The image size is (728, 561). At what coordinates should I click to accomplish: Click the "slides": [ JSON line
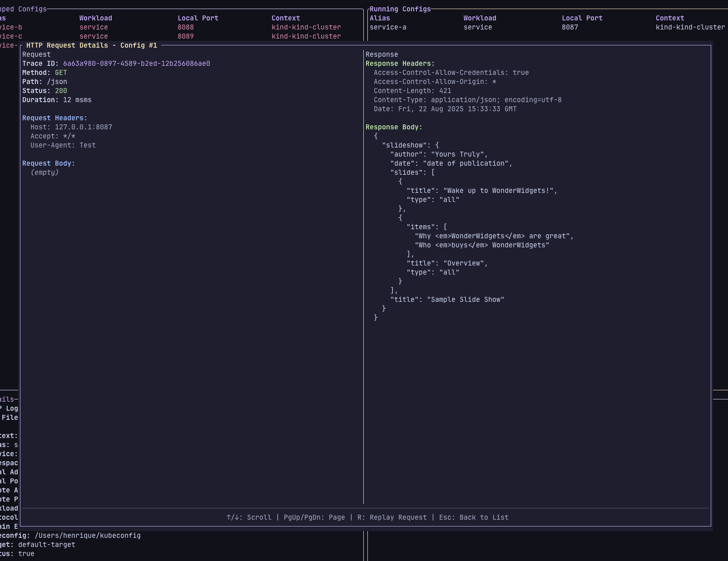coord(412,172)
